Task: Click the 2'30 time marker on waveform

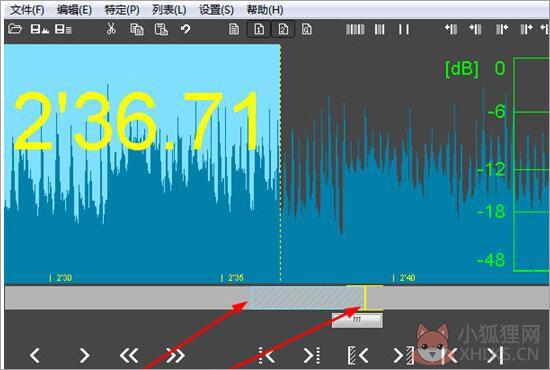Action: pos(61,278)
